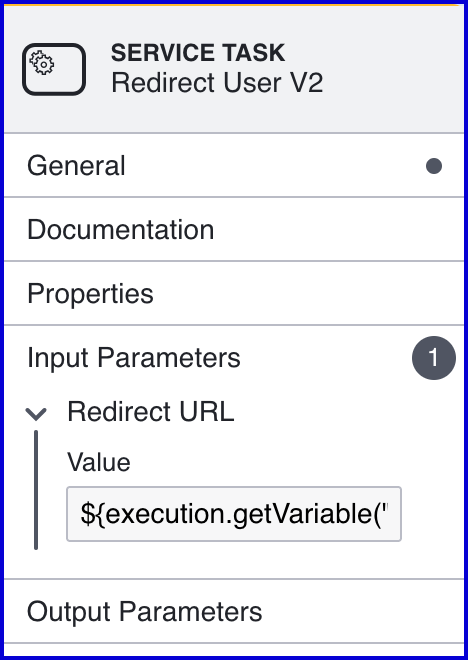The width and height of the screenshot is (468, 660).
Task: Click the service task gear icon
Action: point(42,63)
